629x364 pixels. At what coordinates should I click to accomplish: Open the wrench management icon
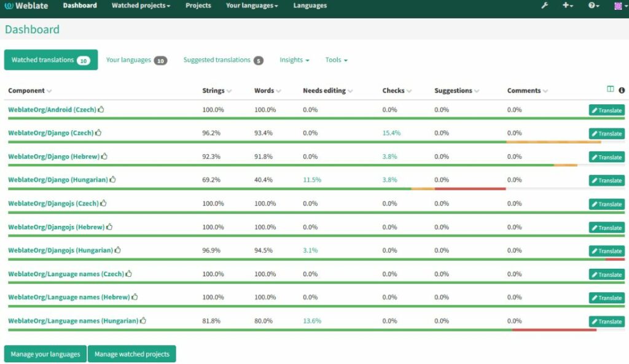click(x=544, y=6)
